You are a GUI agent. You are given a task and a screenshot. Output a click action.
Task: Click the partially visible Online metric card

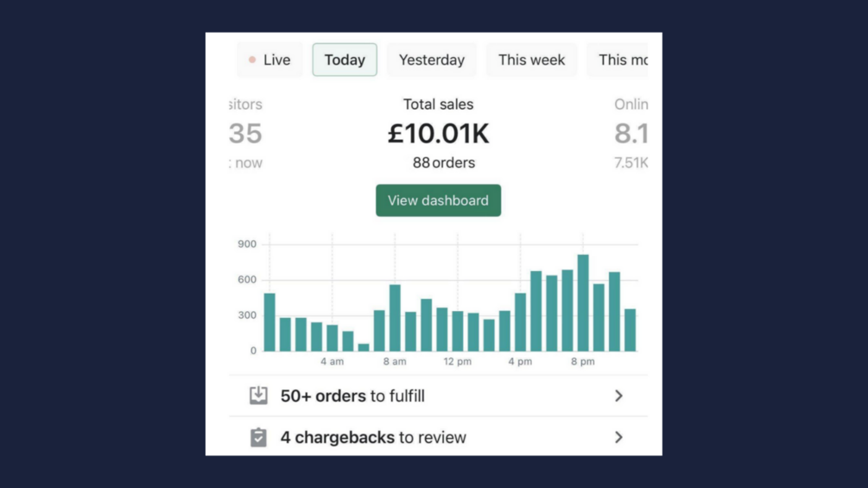coord(630,133)
